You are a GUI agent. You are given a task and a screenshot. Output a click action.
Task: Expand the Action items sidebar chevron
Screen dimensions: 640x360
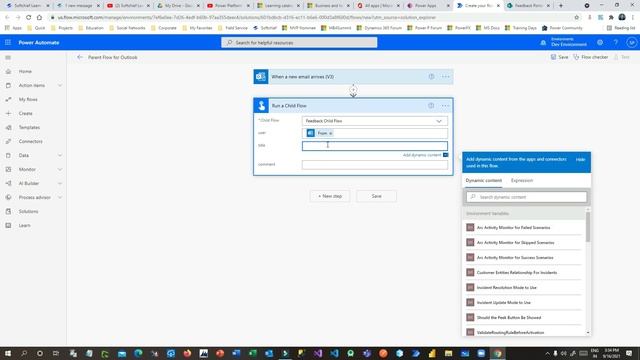coord(60,85)
